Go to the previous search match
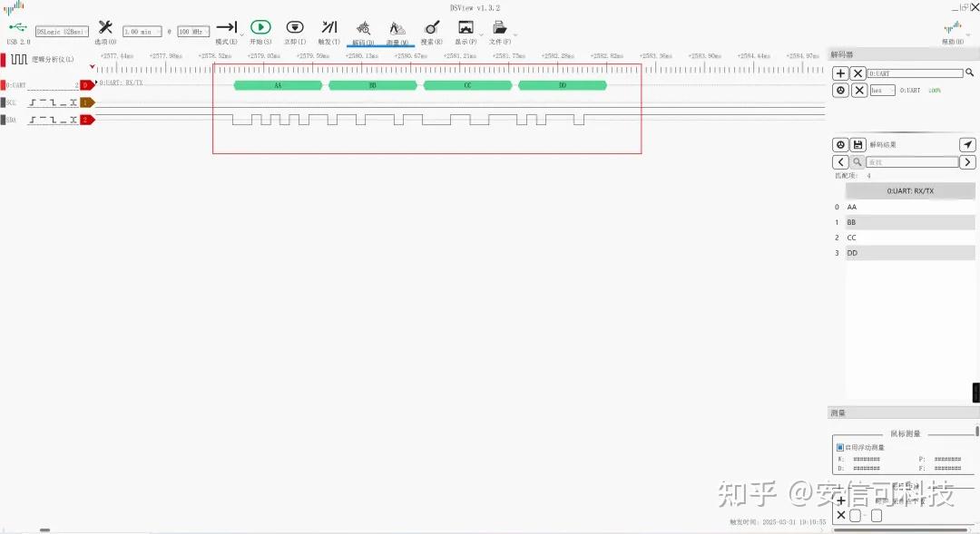The height and width of the screenshot is (534, 980). click(840, 162)
